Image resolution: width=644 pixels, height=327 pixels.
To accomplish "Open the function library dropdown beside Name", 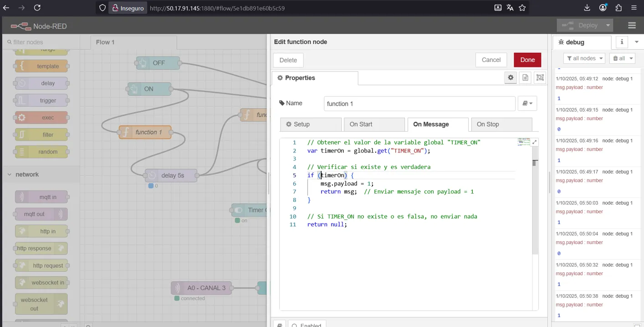I will [527, 103].
